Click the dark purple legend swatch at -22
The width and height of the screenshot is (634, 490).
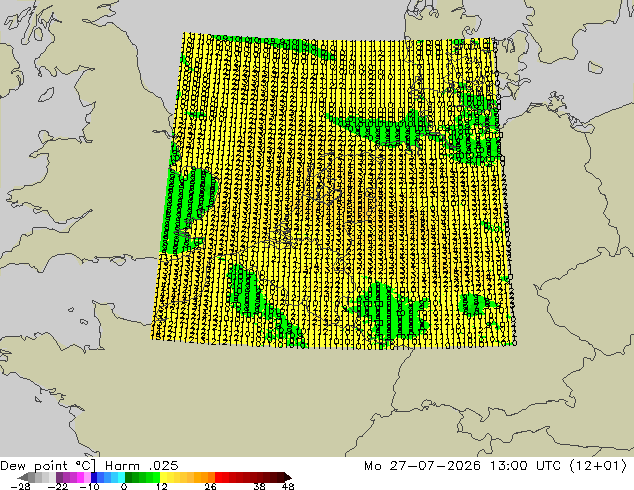[59, 477]
